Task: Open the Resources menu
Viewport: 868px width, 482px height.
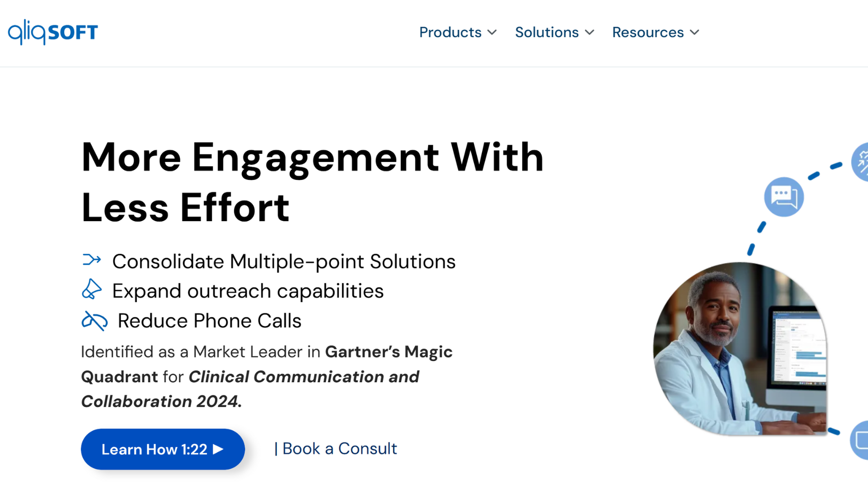Action: [x=648, y=32]
